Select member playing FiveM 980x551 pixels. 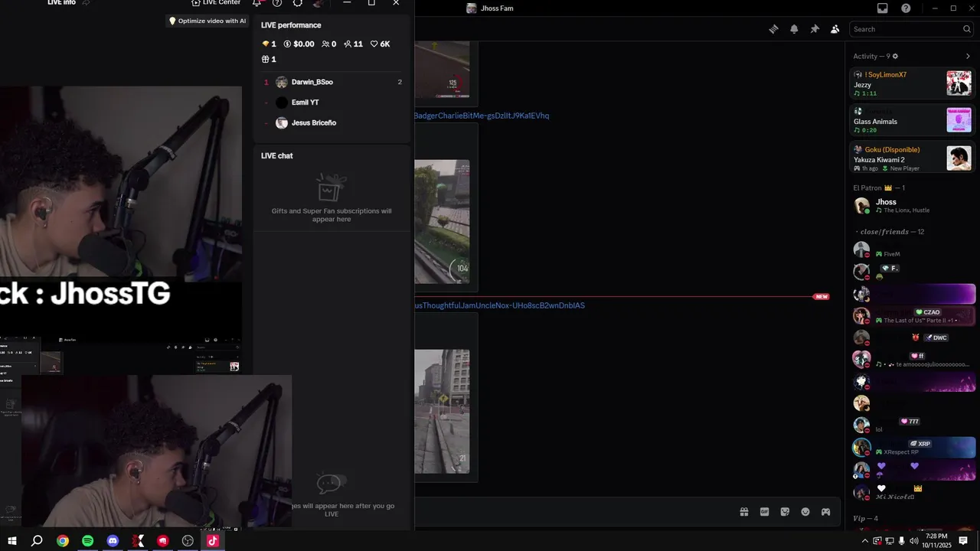tap(912, 249)
